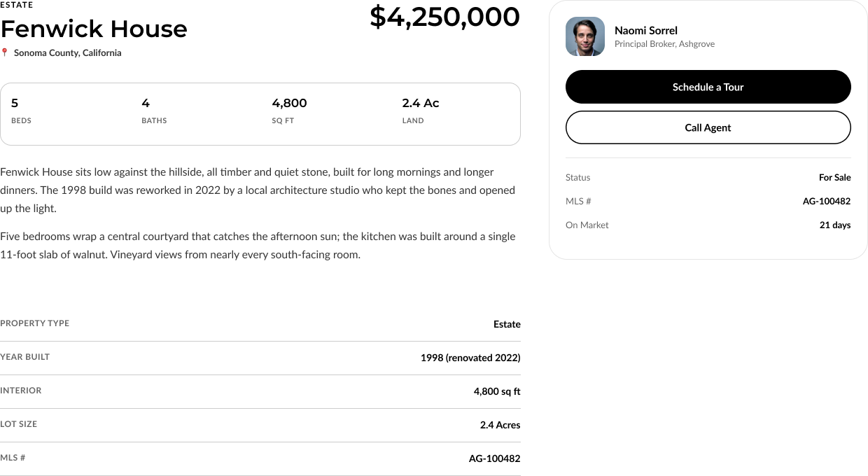Click the Property Type value Estate

pyautogui.click(x=507, y=324)
